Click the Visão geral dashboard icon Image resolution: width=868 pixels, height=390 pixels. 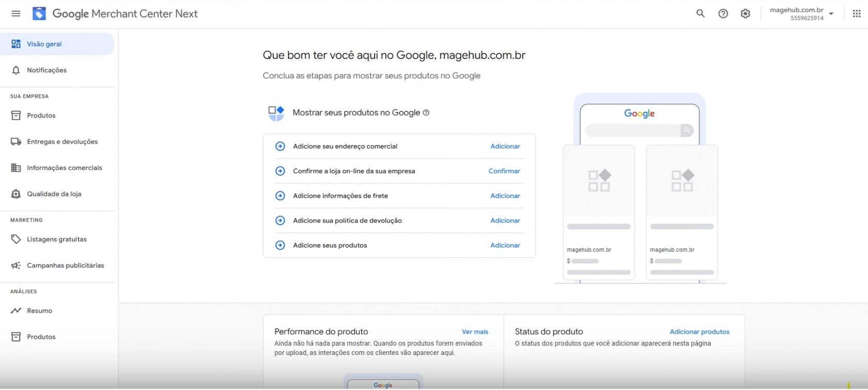pyautogui.click(x=16, y=44)
